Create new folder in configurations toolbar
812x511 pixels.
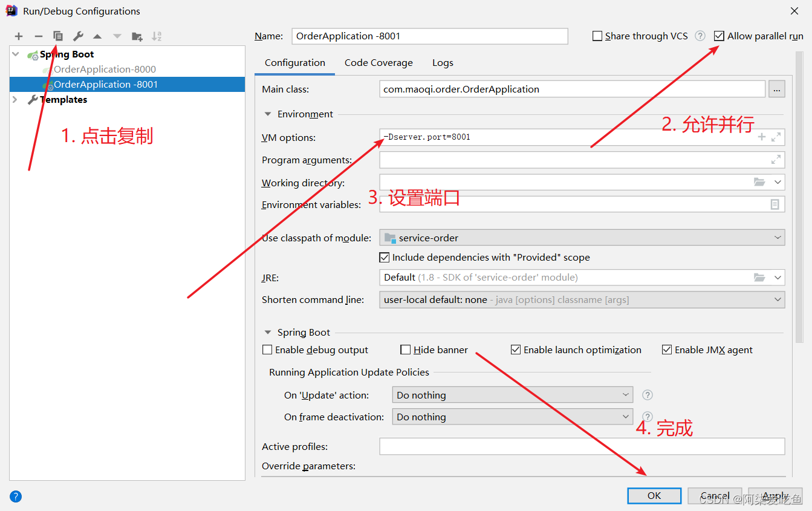[x=137, y=36]
